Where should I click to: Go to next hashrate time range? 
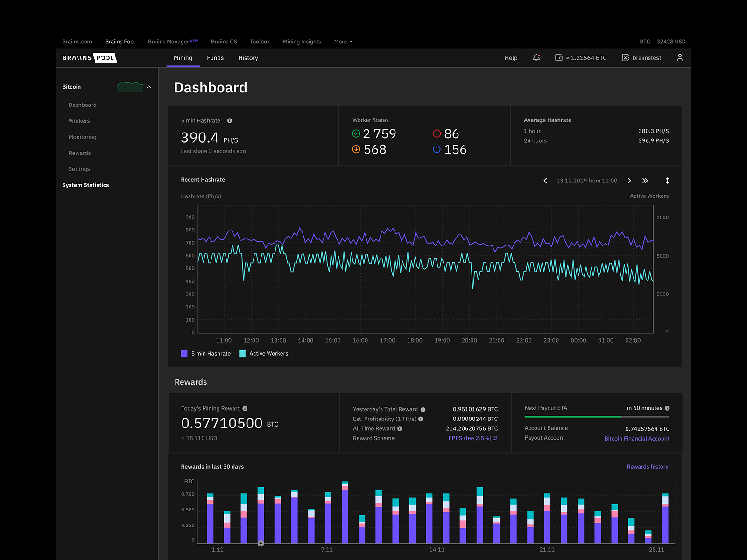(x=629, y=181)
